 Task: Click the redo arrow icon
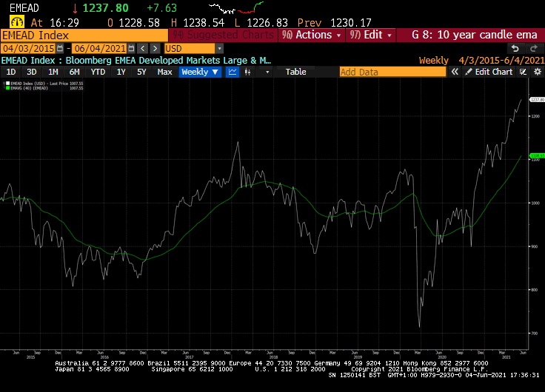point(534,48)
